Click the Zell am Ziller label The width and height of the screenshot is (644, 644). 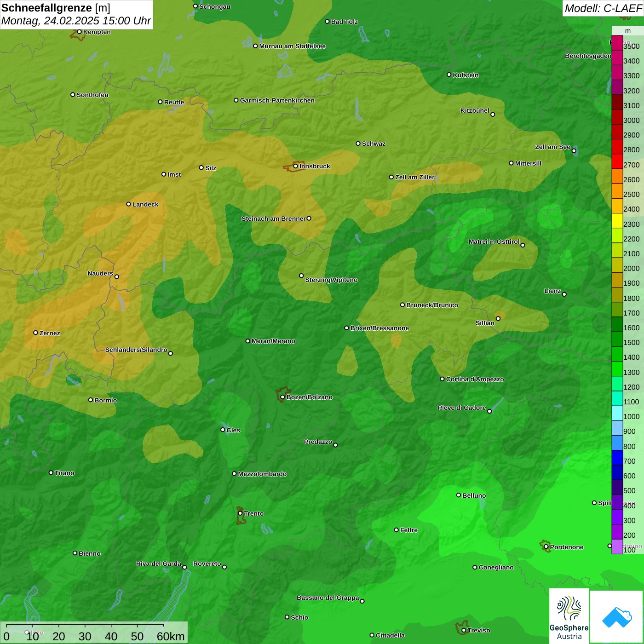coord(415,177)
